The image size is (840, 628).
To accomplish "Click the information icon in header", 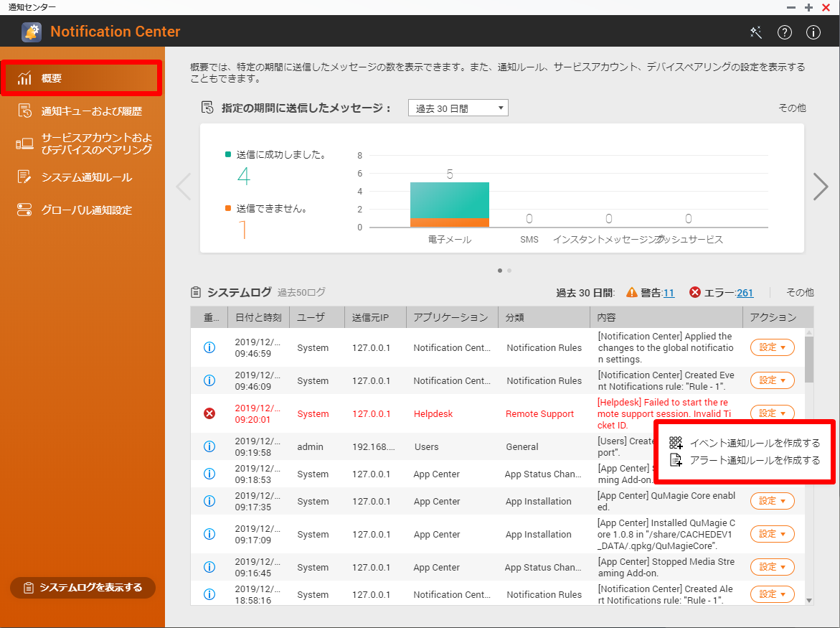I will (x=813, y=32).
